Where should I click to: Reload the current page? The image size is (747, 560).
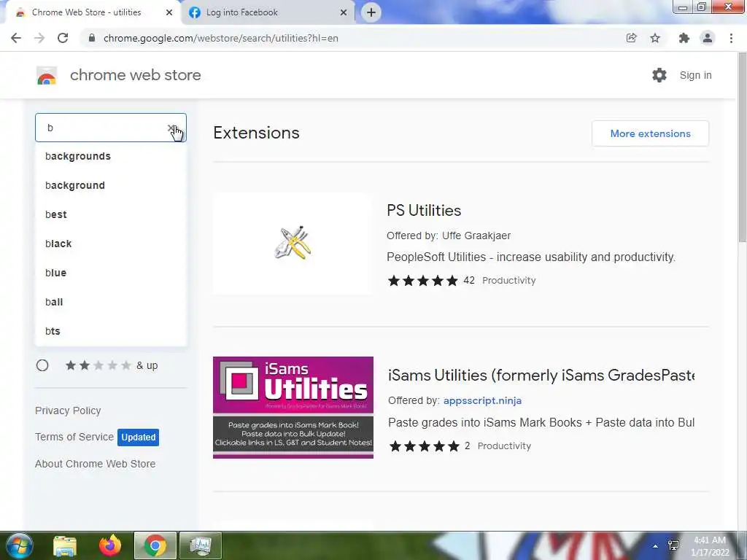[63, 38]
